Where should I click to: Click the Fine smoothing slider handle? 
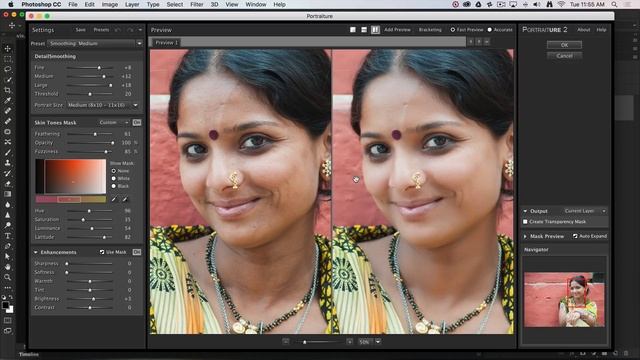(99, 68)
